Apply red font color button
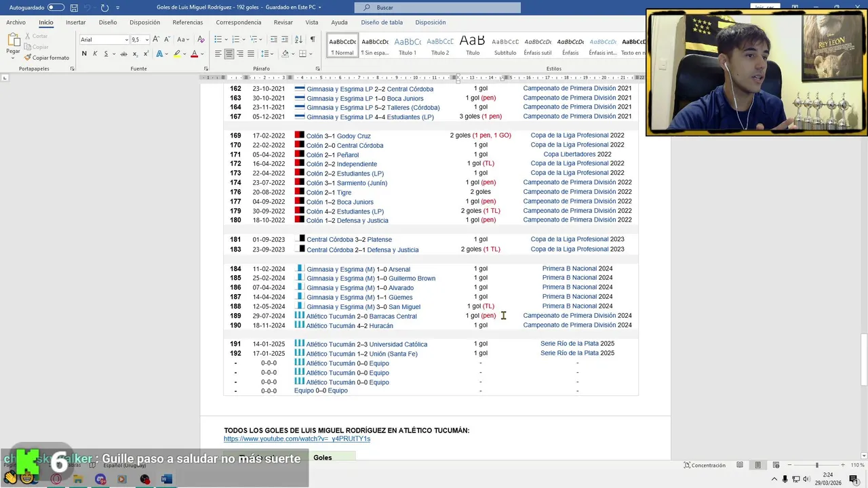Viewport: 868px width, 488px height. [194, 54]
